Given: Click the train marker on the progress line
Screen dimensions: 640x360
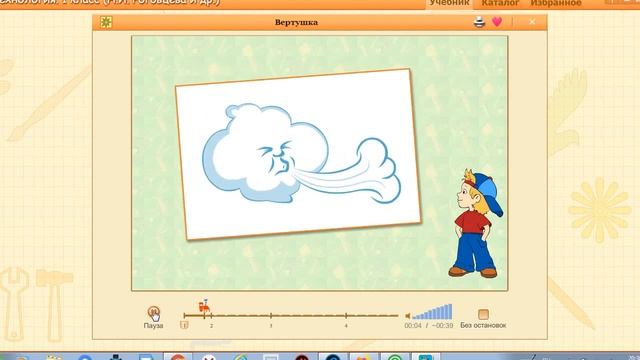Looking at the screenshot, I should click(204, 306).
